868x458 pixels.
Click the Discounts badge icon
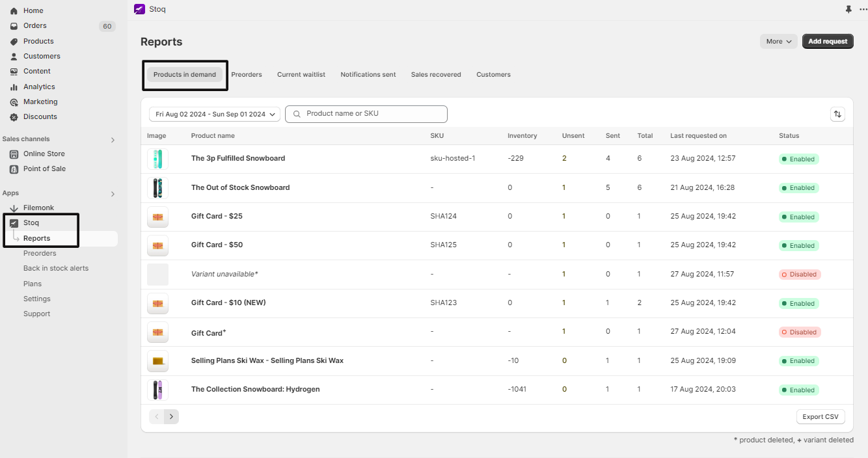[x=14, y=117]
